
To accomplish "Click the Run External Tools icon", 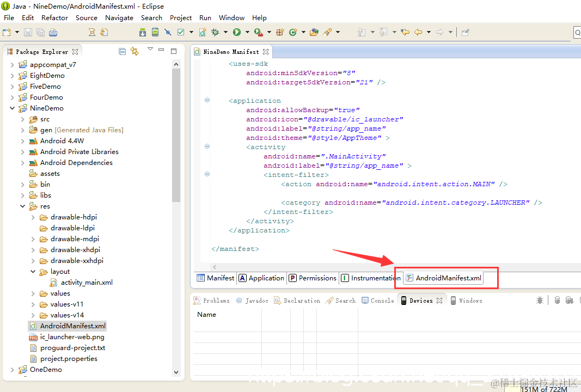I will (x=258, y=32).
